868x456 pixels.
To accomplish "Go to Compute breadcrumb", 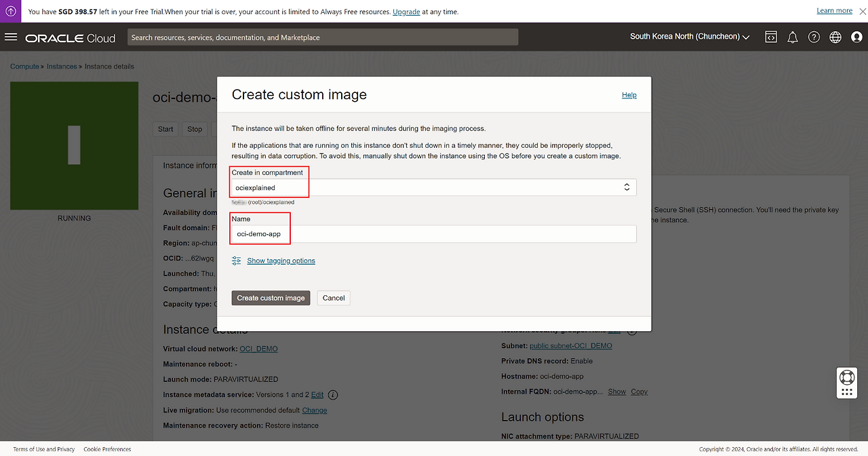I will [x=24, y=66].
